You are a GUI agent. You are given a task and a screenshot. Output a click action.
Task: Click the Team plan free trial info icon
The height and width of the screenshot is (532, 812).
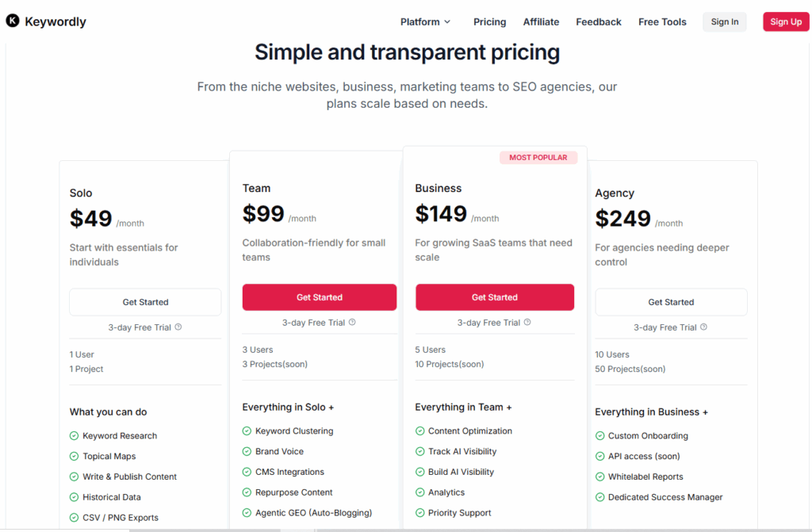352,322
